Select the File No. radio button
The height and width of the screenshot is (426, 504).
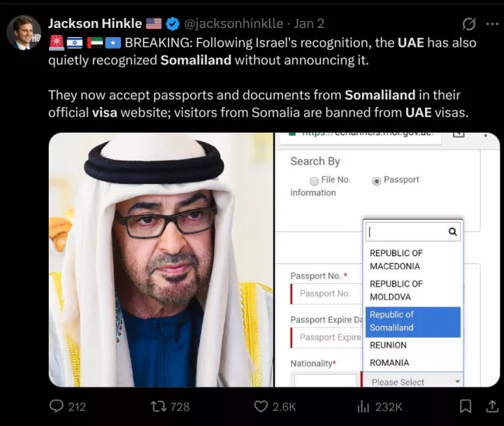pos(314,181)
